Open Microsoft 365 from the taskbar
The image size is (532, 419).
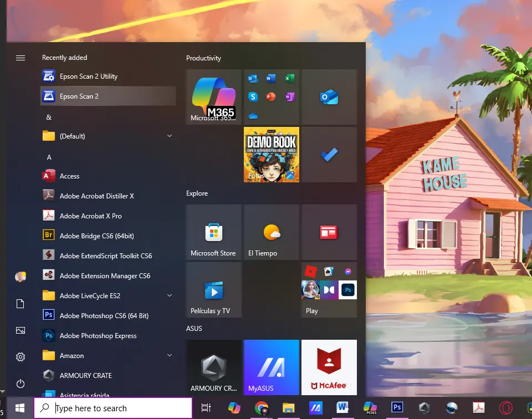pos(370,408)
